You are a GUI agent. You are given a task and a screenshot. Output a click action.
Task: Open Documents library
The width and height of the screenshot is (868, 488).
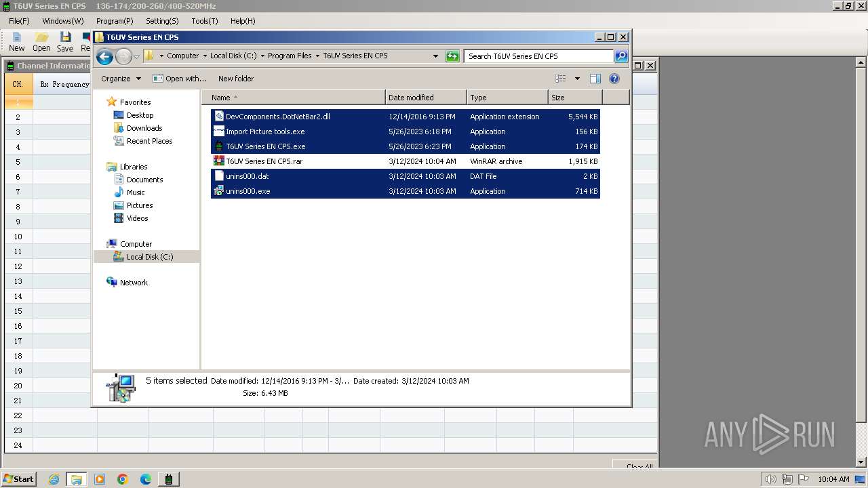[144, 180]
